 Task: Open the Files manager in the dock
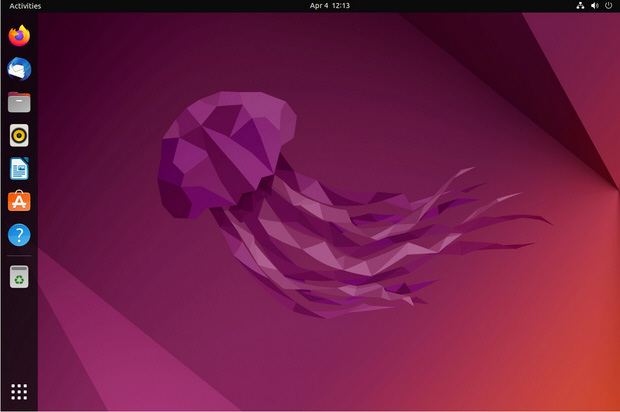coord(19,102)
